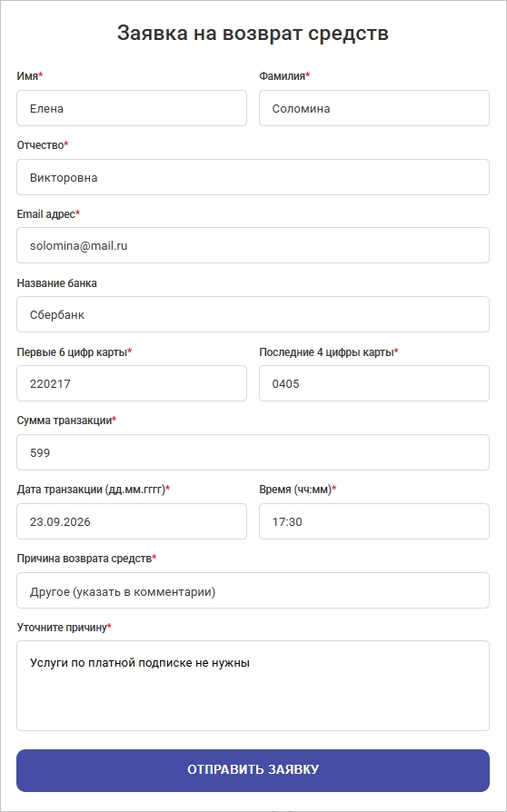Click the Email адрес label
Viewport: 507px width, 812px height.
[46, 213]
